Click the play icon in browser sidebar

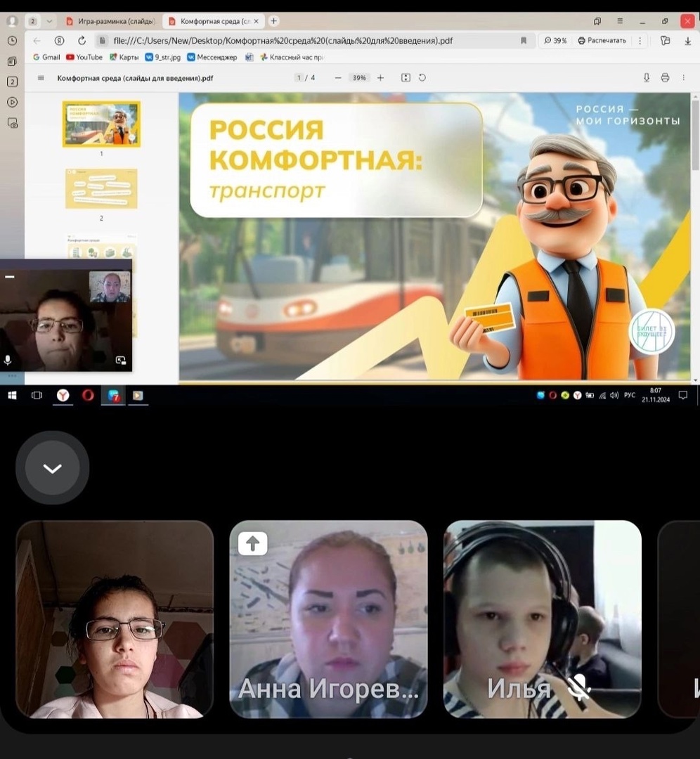coord(12,102)
